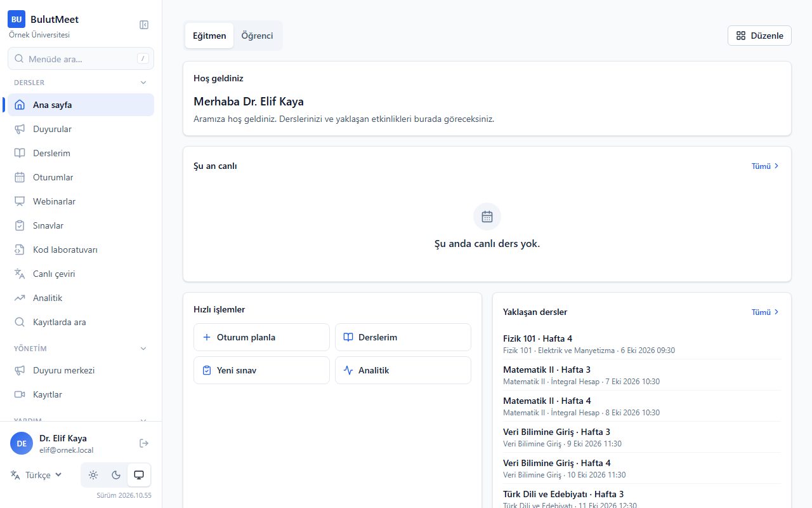Open Veri Bilimine Giriş · Hafta 3
Screen dimensions: 812x508
(x=642, y=438)
